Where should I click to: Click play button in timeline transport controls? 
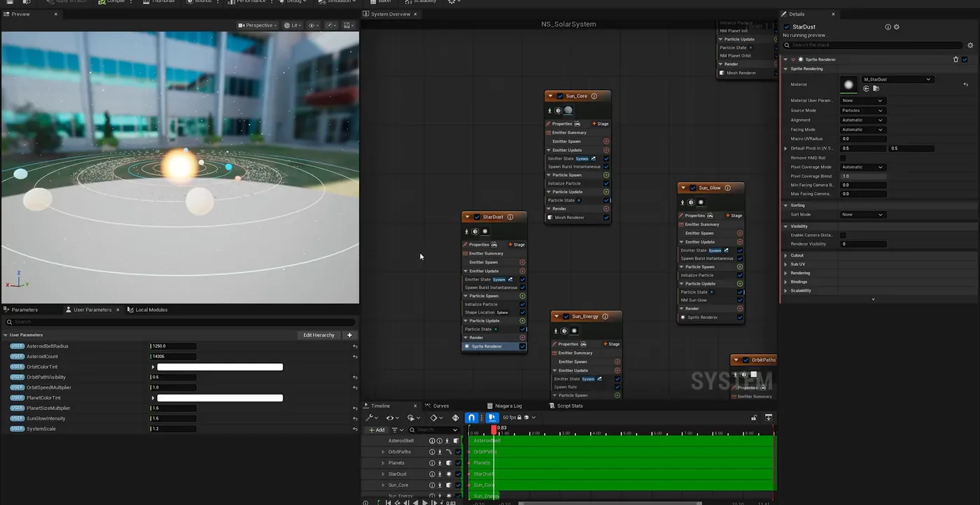[425, 502]
